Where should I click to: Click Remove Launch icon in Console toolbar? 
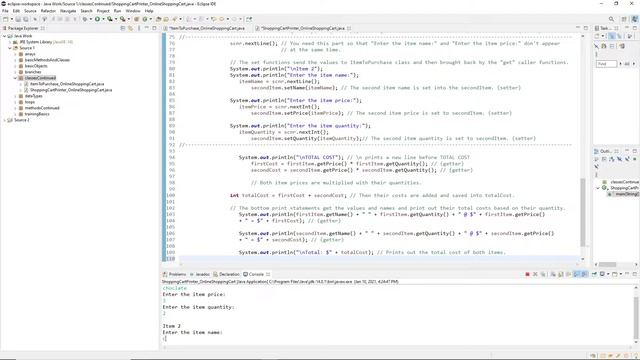coord(535,274)
